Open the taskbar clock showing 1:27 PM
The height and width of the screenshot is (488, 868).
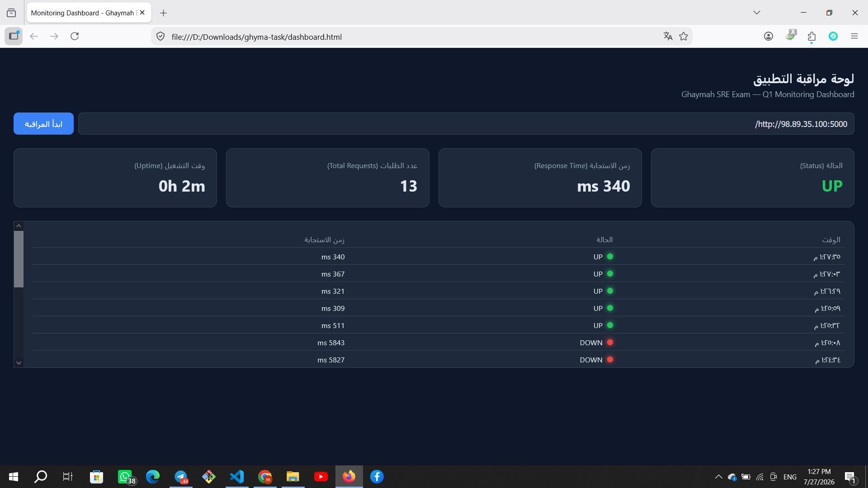819,477
